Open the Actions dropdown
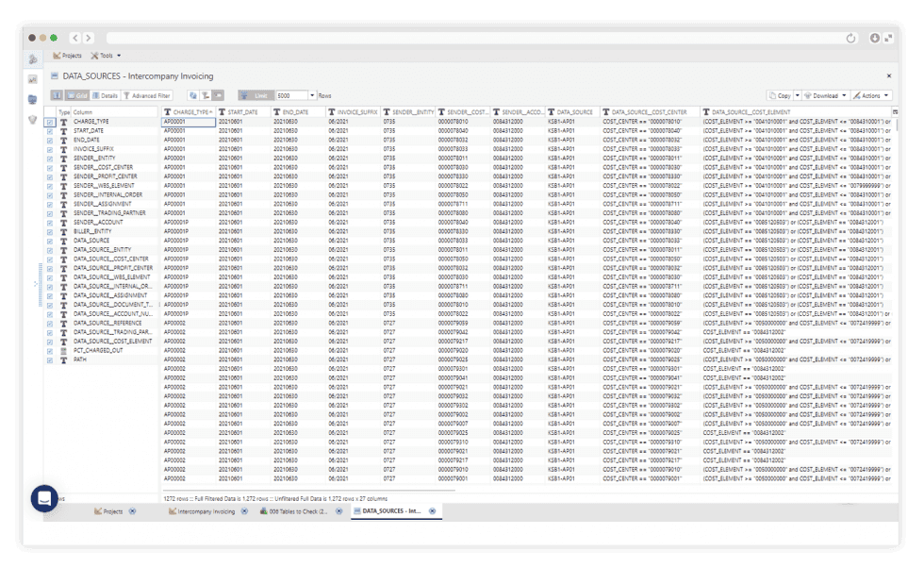Image resolution: width=924 pixels, height=568 pixels. (871, 95)
